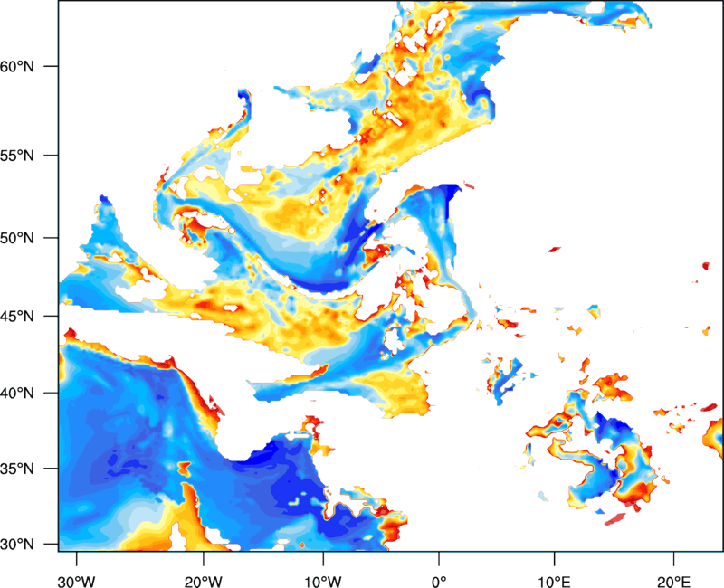Image resolution: width=724 pixels, height=588 pixels.
Task: Select the 10°E longitude label
Action: pyautogui.click(x=554, y=582)
